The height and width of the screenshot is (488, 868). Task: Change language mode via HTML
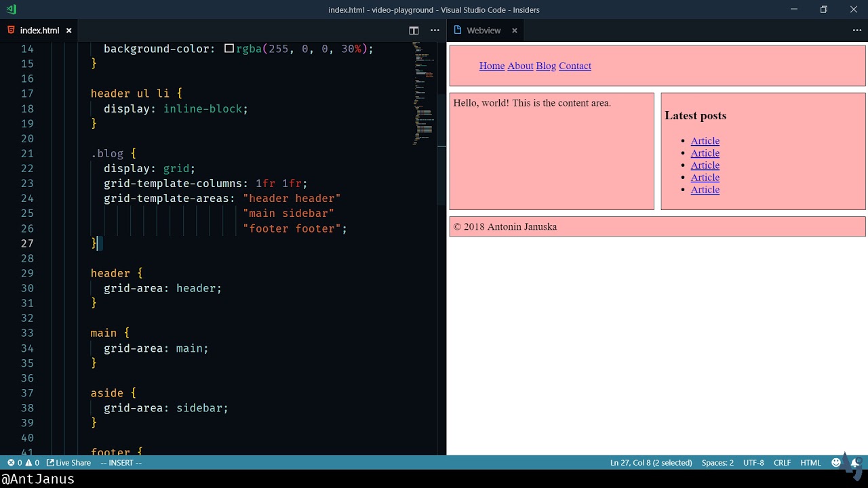[x=810, y=463]
